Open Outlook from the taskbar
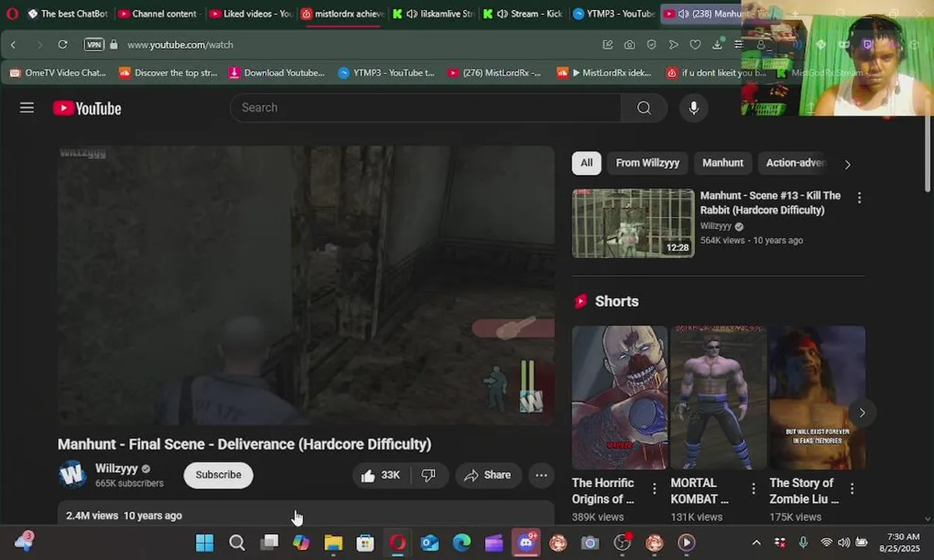The image size is (934, 560). click(x=430, y=542)
